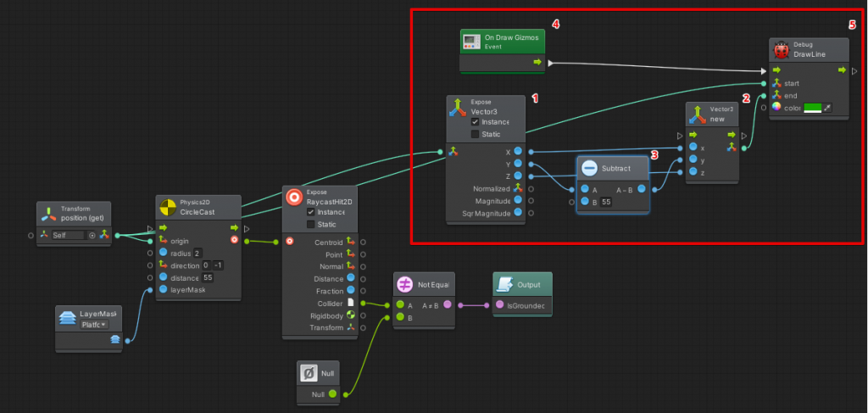Click the Subtract node B value field
This screenshot has height=413, width=868.
[x=606, y=202]
